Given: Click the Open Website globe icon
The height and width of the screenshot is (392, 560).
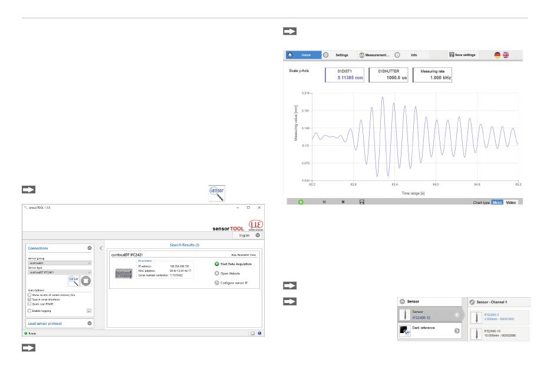Looking at the screenshot, I should [217, 274].
